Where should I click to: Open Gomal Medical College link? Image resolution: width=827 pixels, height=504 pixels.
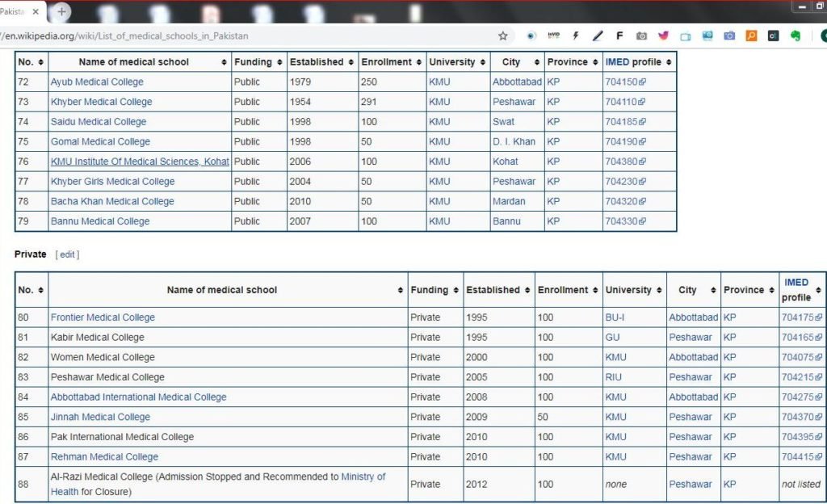click(100, 142)
